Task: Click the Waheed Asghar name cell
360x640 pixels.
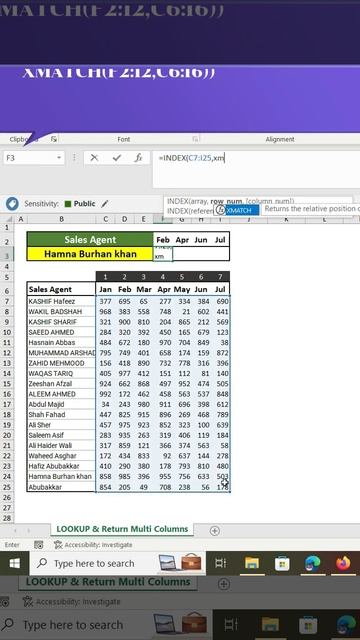Action: click(61, 456)
